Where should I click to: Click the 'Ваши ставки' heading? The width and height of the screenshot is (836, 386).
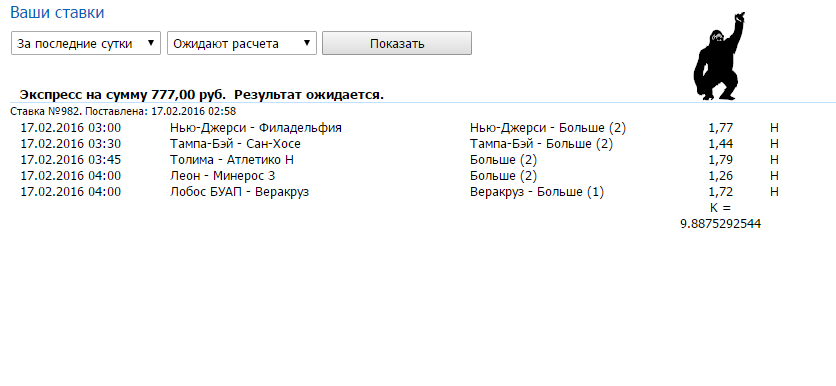click(57, 13)
